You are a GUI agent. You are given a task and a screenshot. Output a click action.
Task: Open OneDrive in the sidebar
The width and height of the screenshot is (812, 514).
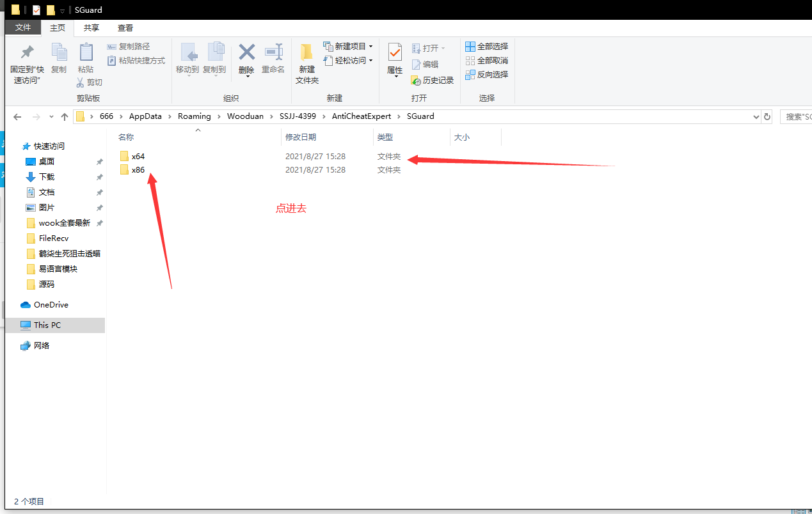click(x=44, y=304)
